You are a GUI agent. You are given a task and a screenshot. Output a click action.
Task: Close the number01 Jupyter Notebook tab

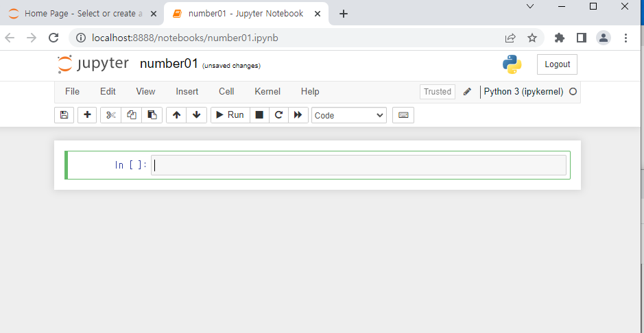click(x=318, y=14)
